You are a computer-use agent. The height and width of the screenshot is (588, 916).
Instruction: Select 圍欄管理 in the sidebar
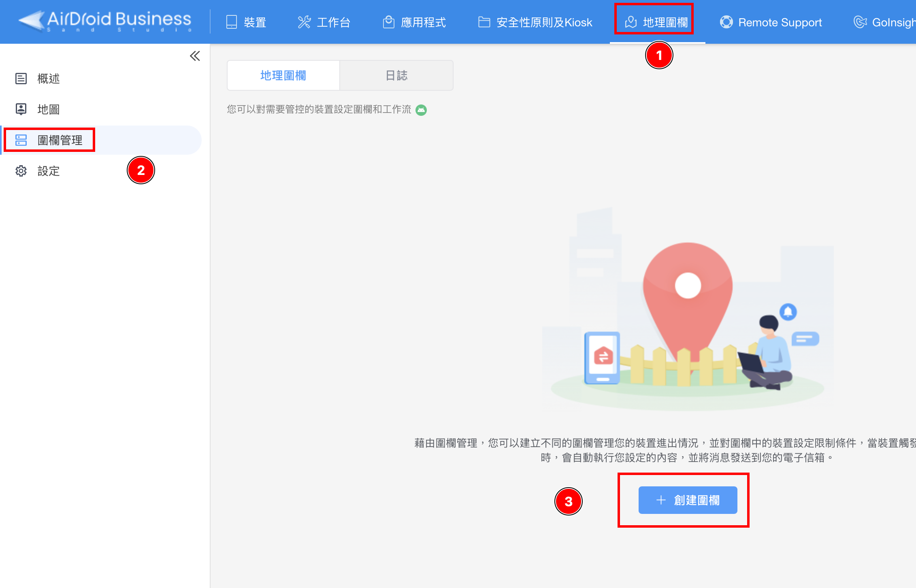pyautogui.click(x=60, y=140)
